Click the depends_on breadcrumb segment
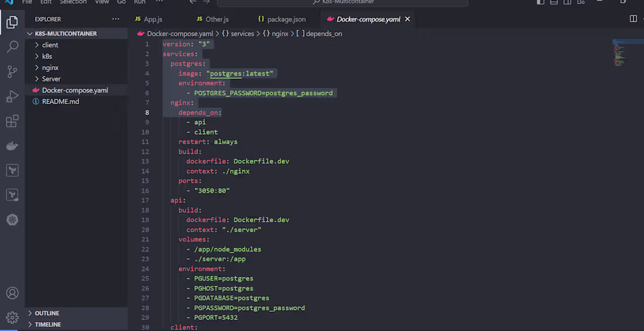Viewport: 644px width, 331px height. pos(319,34)
